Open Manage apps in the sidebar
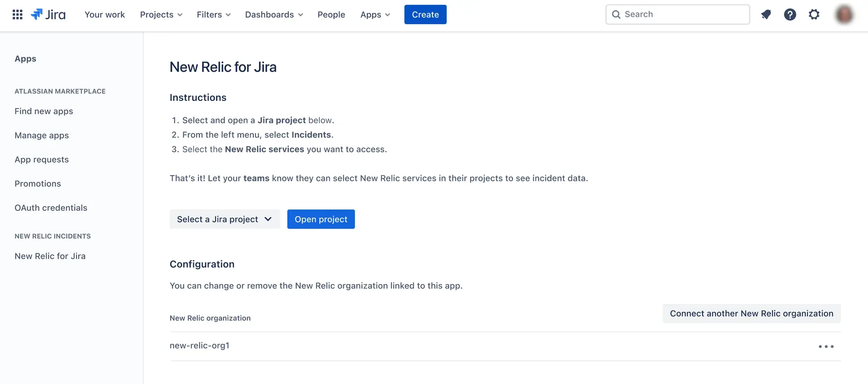Viewport: 868px width, 384px height. click(42, 135)
